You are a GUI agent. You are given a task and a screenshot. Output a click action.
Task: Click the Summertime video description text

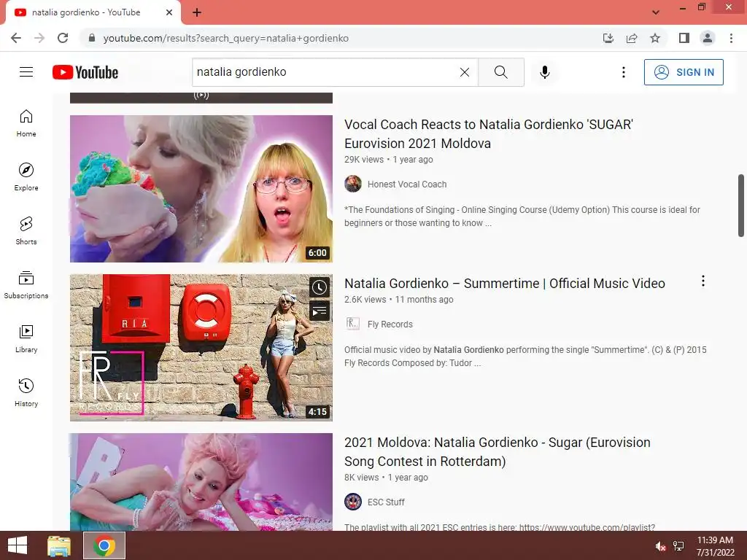click(525, 356)
